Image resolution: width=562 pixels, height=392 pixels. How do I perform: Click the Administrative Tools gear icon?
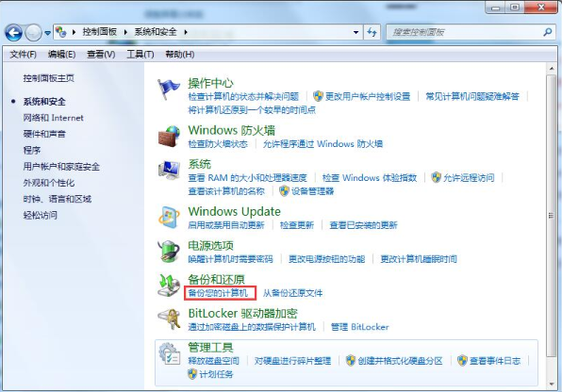point(169,353)
